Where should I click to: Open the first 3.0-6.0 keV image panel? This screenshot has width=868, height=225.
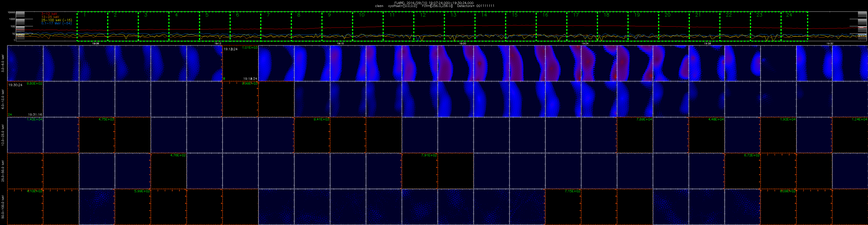click(25, 63)
